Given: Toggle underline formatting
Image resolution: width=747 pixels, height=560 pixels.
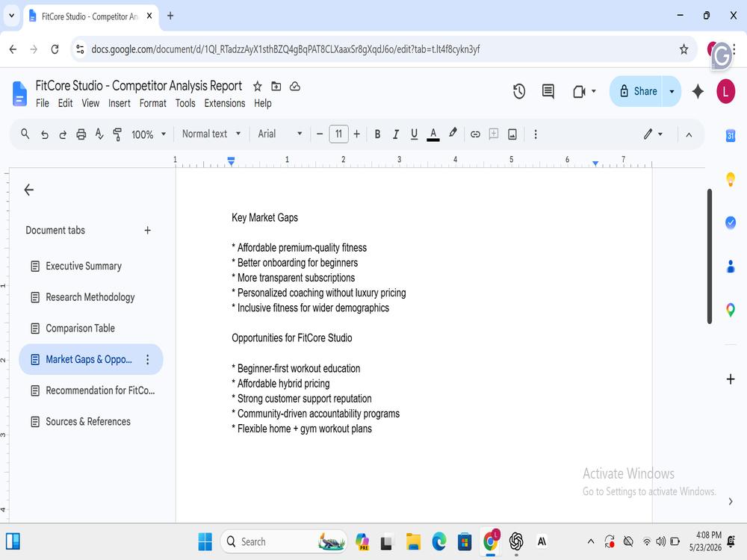Looking at the screenshot, I should (x=414, y=134).
